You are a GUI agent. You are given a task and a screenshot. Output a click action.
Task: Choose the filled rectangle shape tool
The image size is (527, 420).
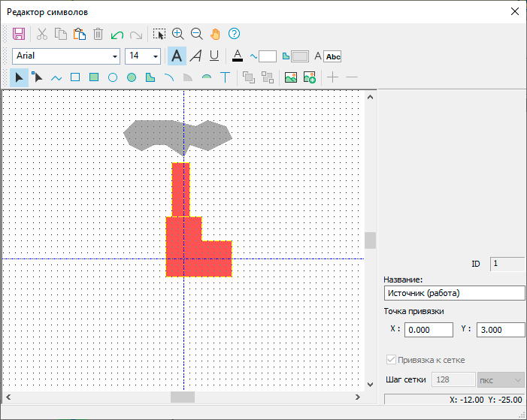pyautogui.click(x=94, y=77)
